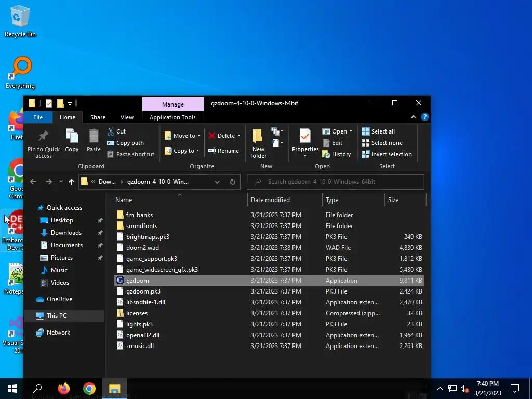Image resolution: width=532 pixels, height=399 pixels.
Task: Switch to the Share tab
Action: click(98, 117)
